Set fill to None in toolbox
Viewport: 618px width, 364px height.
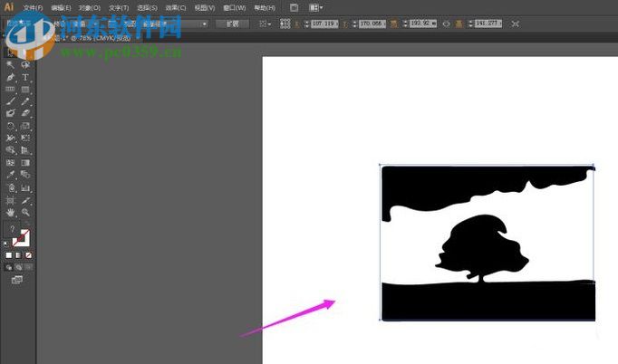[28, 255]
